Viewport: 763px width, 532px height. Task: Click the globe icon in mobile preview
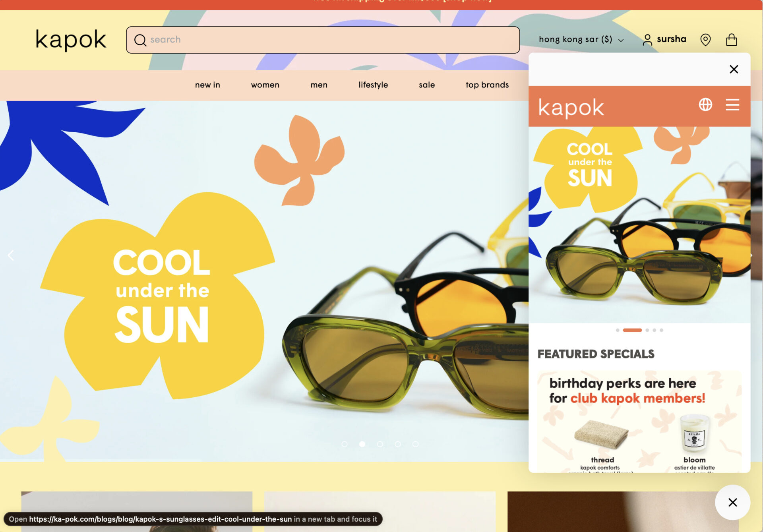click(705, 104)
